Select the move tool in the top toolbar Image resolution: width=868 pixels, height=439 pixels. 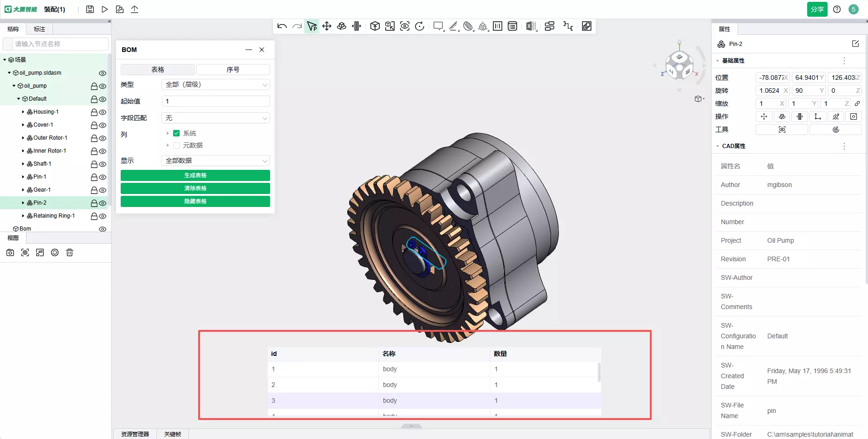327,26
